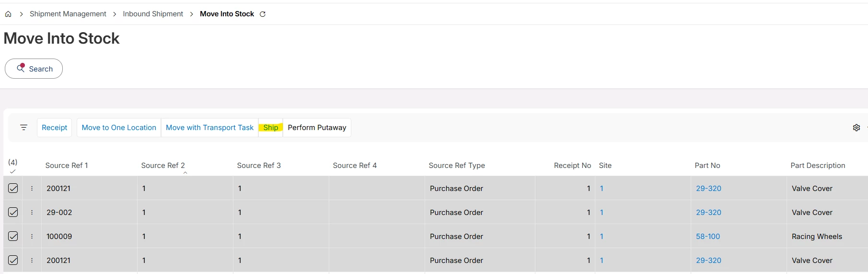868x274 pixels.
Task: Open the Search panel button
Action: [x=34, y=69]
